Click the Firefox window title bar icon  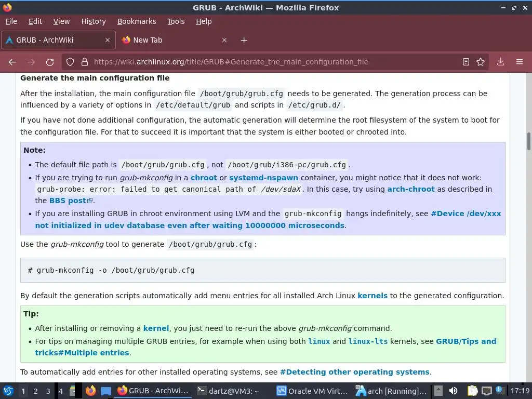pos(7,7)
